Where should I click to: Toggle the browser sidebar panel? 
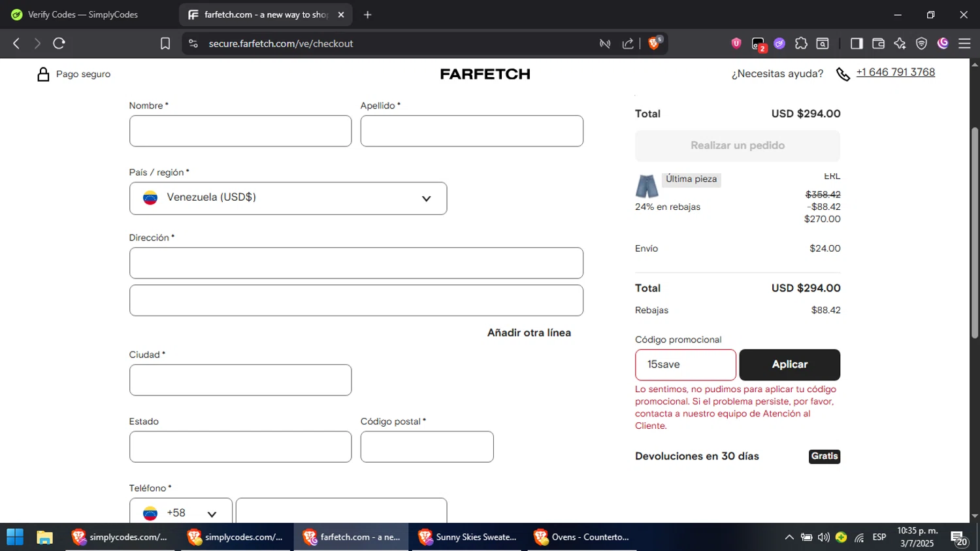coord(857,43)
